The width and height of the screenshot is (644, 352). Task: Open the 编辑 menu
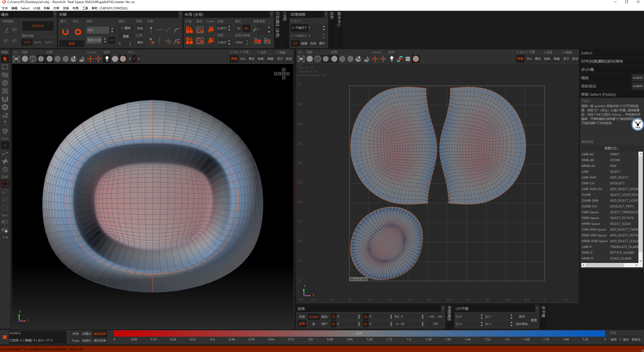tap(14, 8)
